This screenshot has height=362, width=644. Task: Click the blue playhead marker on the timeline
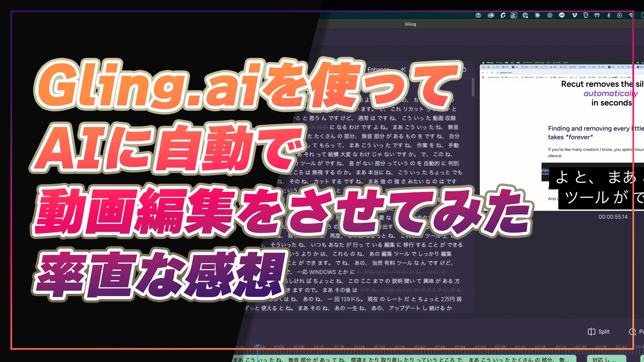[258, 346]
